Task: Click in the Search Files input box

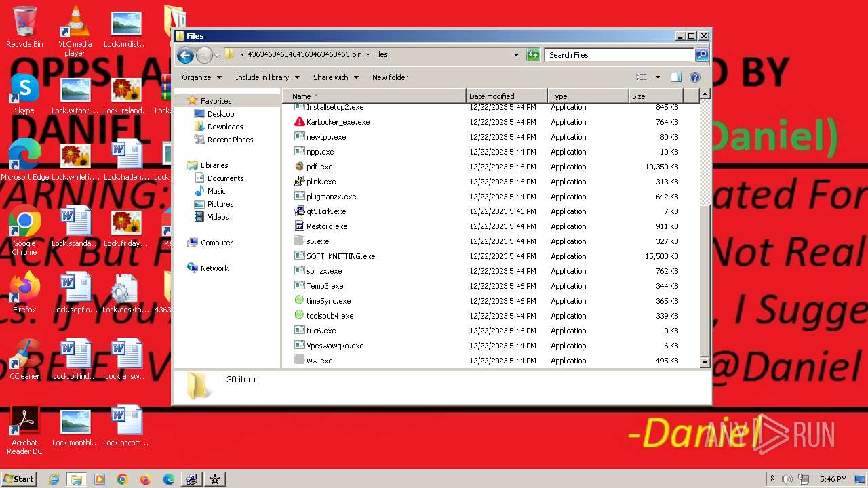Action: [619, 55]
